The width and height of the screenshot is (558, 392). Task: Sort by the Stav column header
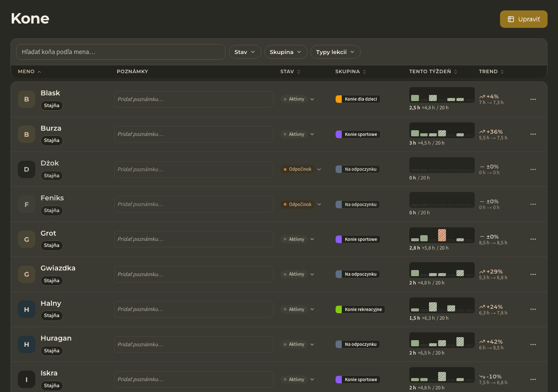(x=290, y=71)
